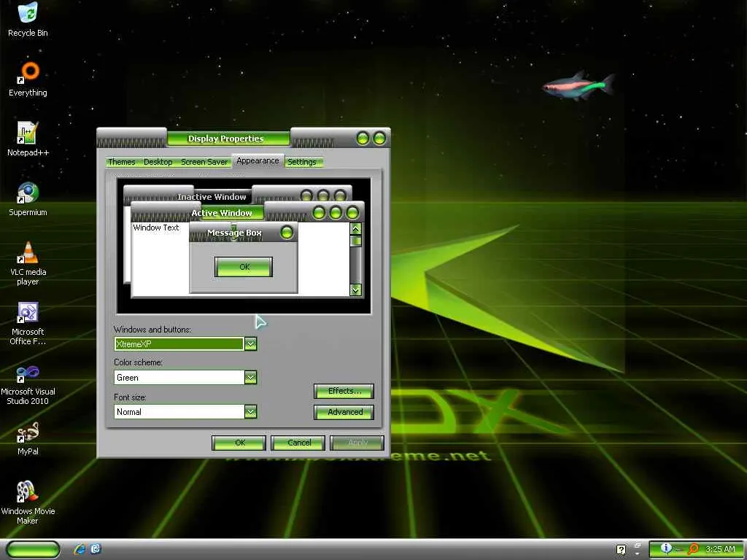Switch to the Desktop tab
This screenshot has width=747, height=560.
click(158, 162)
